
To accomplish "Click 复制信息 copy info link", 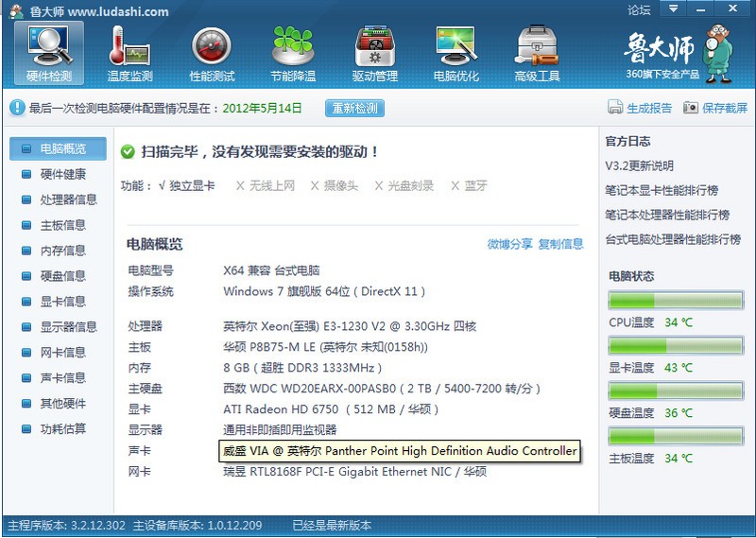I will (x=560, y=244).
